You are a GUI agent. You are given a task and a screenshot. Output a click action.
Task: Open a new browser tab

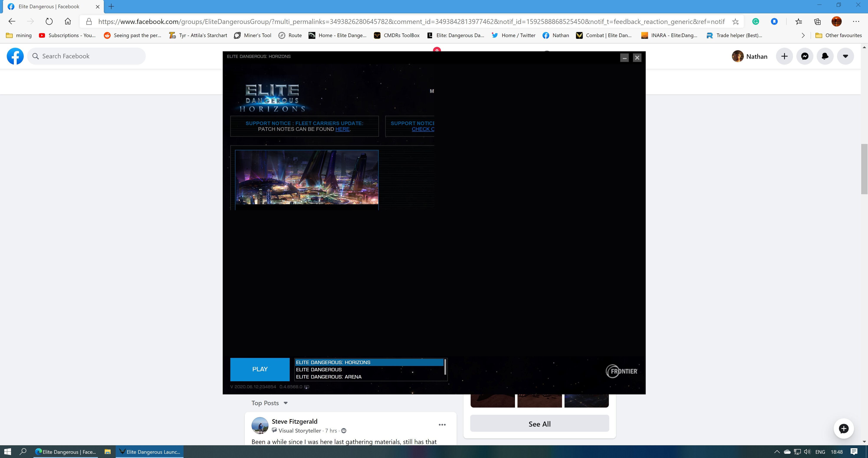(111, 6)
